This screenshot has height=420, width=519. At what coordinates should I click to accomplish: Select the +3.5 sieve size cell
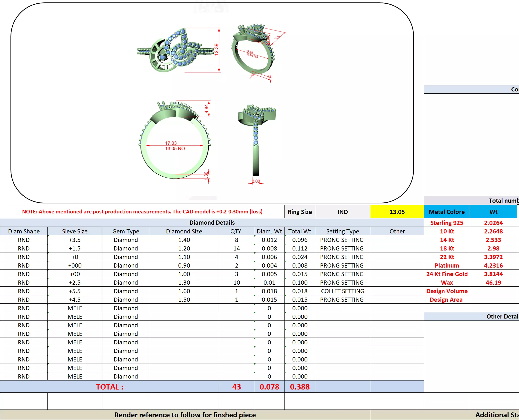coord(75,240)
